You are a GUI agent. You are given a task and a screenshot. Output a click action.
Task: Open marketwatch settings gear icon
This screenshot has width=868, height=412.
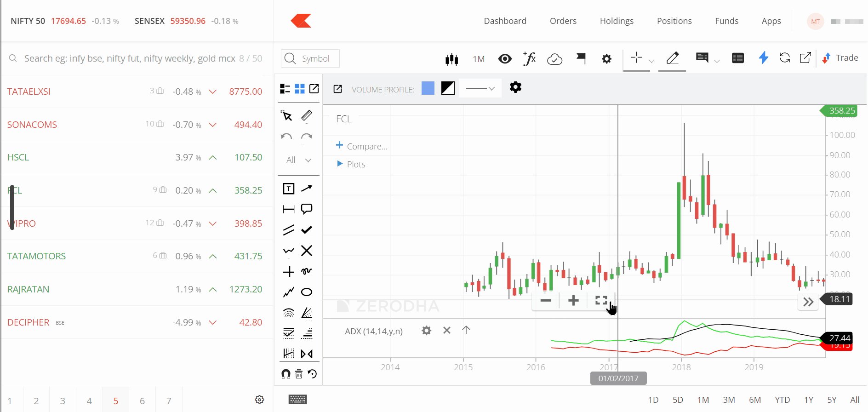pos(260,400)
